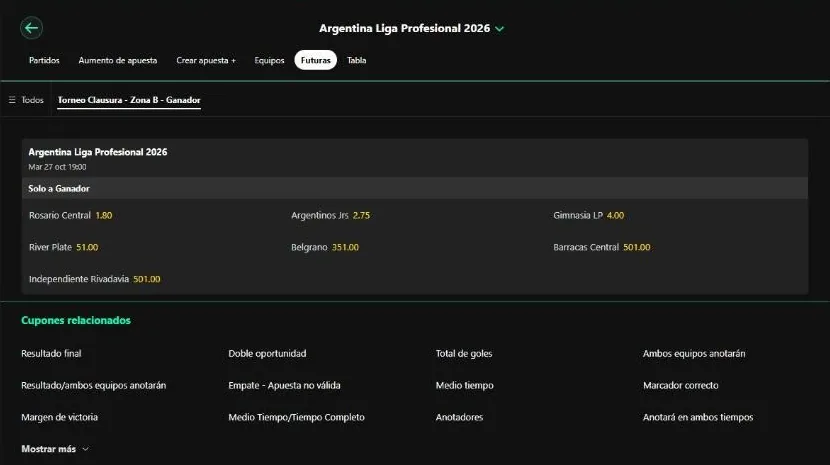Click the Cupones relacionados heading
The width and height of the screenshot is (830, 465).
pyautogui.click(x=76, y=320)
